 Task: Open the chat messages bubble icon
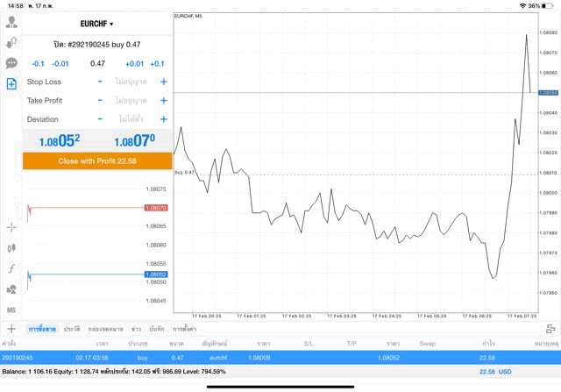(11, 63)
